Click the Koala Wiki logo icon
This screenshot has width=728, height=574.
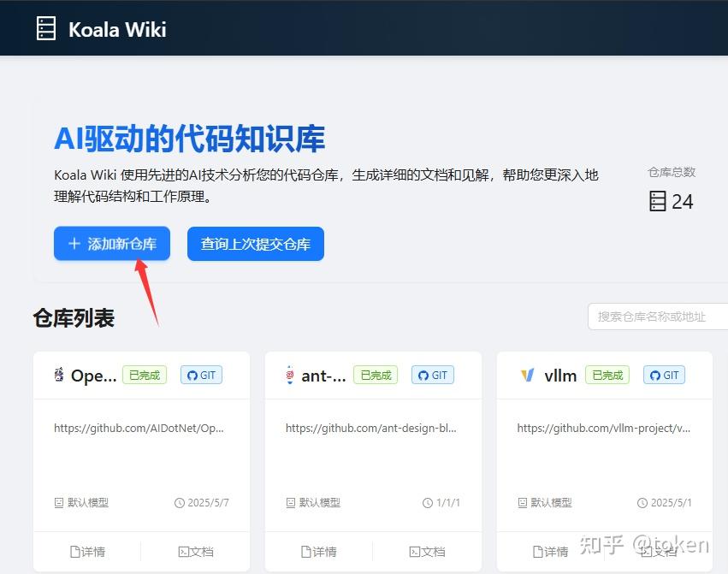coord(46,27)
